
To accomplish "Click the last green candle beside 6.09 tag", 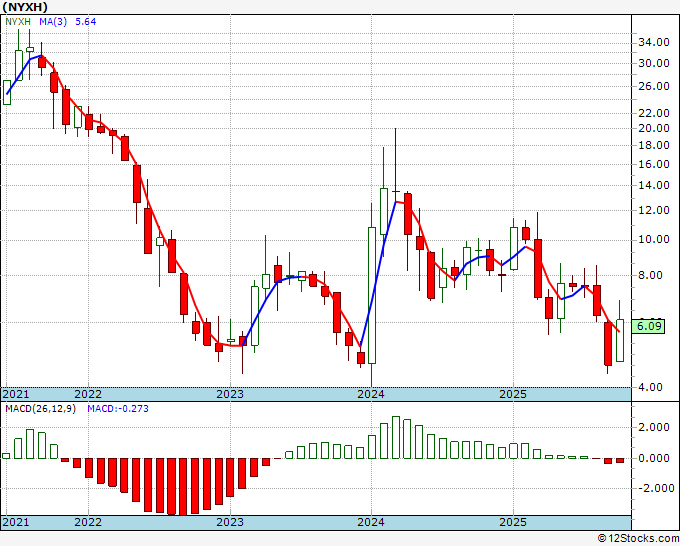I will [x=620, y=340].
